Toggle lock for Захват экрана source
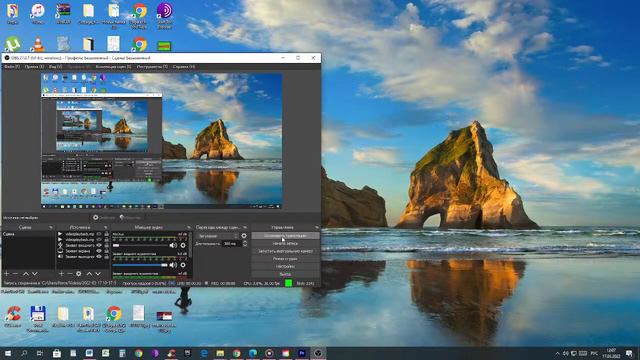Viewport: 640px width, 360px height. (x=106, y=251)
